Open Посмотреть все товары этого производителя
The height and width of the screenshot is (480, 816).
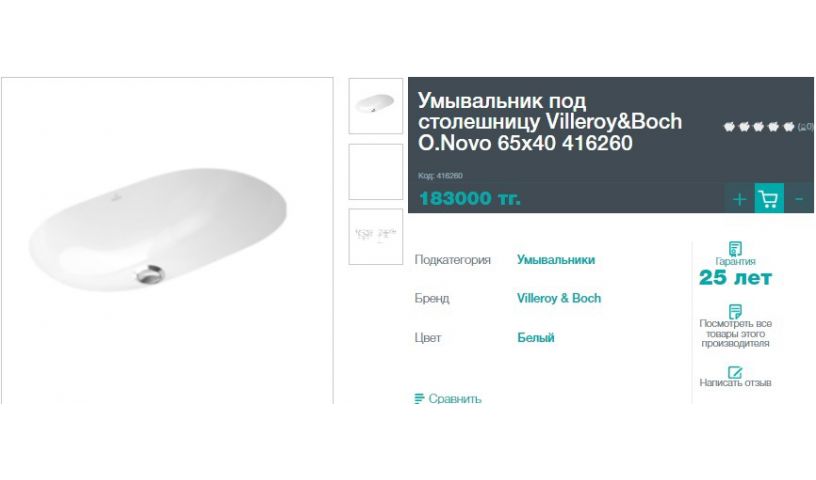(735, 333)
